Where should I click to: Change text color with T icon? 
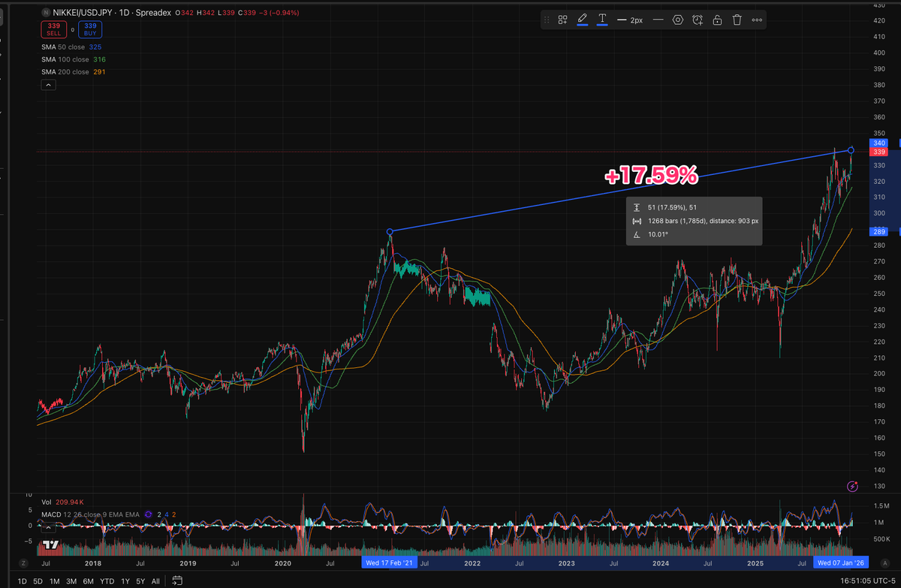point(602,20)
